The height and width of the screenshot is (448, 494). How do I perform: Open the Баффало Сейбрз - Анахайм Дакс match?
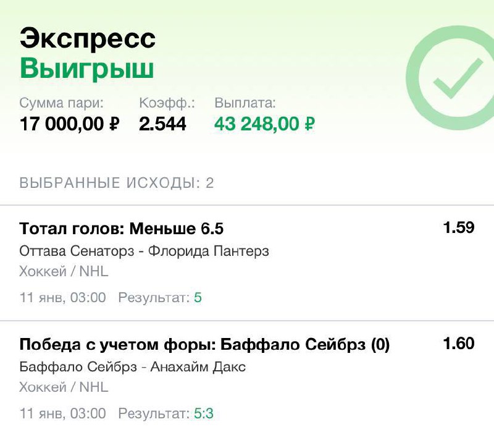tap(133, 367)
